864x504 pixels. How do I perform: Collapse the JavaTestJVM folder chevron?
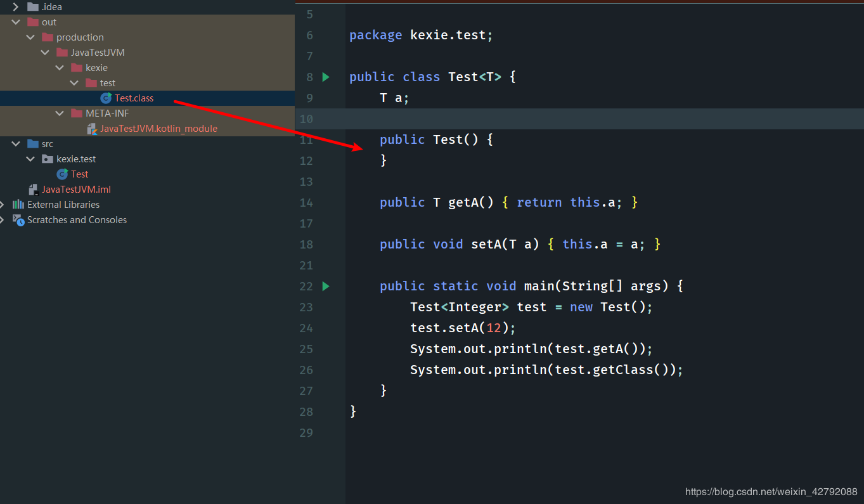tap(45, 53)
